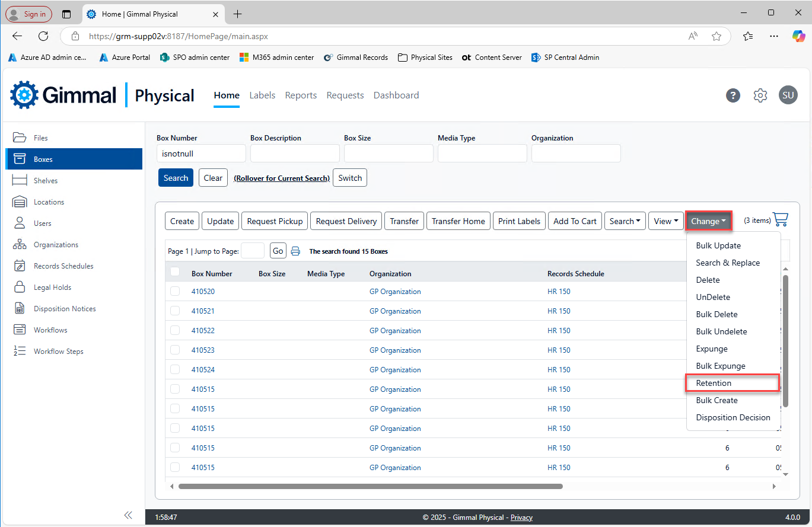This screenshot has height=527, width=812.
Task: Open Legal Holds lock icon in sidebar
Action: [20, 288]
